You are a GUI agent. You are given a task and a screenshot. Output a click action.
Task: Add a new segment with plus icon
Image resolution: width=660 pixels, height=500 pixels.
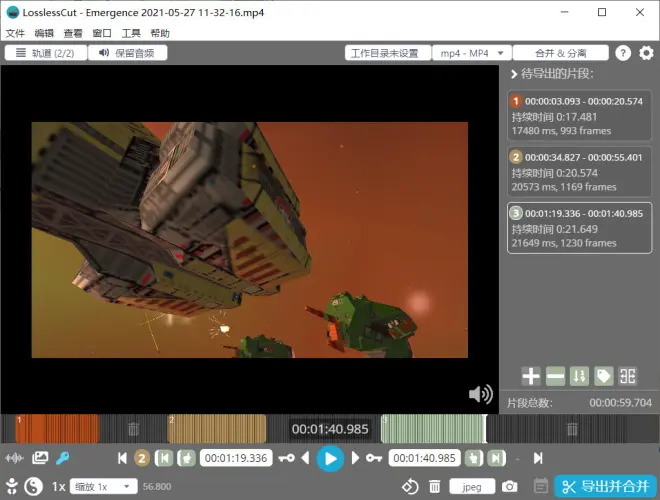click(x=531, y=376)
